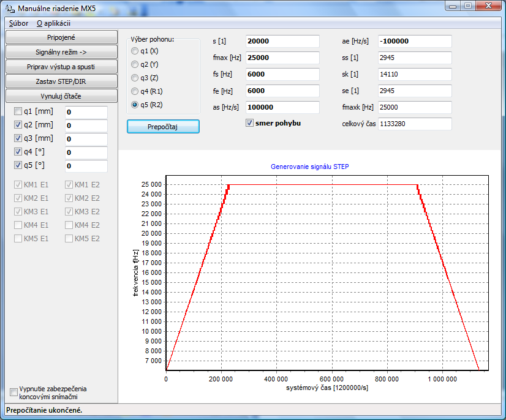Viewport: 506px width, 420px height.
Task: Click the 600 000 x-axis tick label
Action: (x=331, y=379)
